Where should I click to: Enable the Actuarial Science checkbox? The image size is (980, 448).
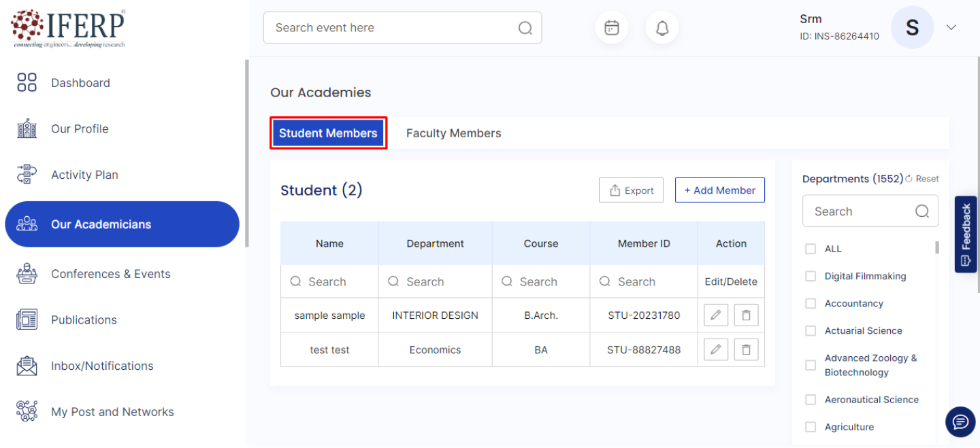point(811,331)
